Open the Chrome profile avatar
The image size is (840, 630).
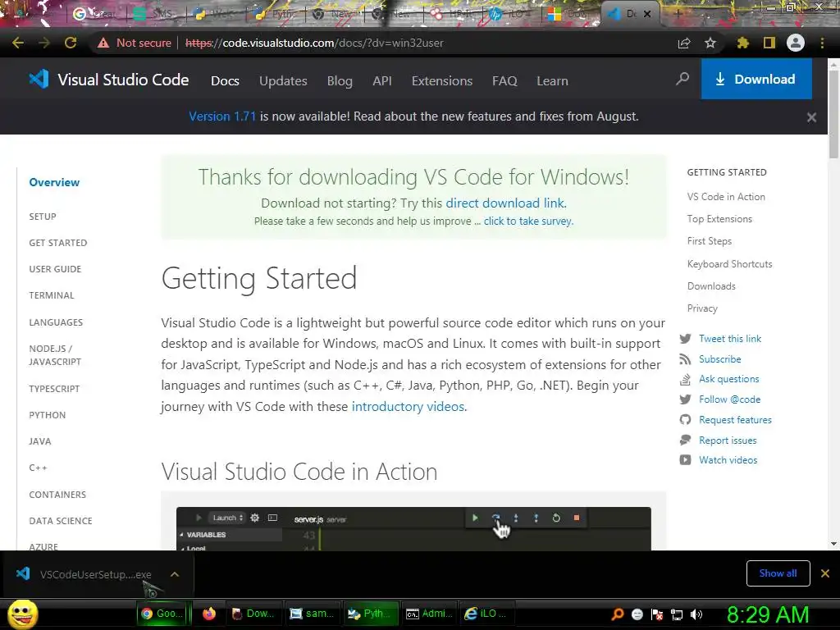796,43
